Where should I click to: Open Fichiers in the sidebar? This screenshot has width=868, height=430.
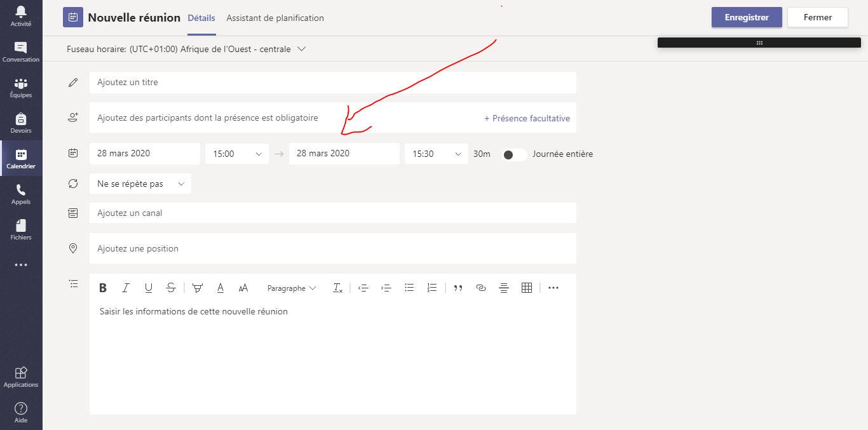click(21, 230)
